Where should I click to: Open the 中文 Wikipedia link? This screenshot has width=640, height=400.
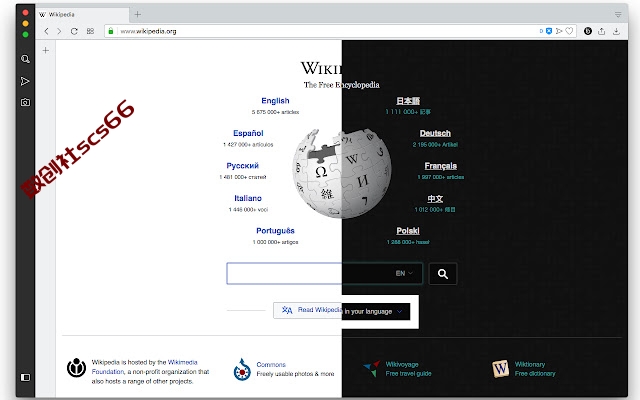[x=435, y=199]
